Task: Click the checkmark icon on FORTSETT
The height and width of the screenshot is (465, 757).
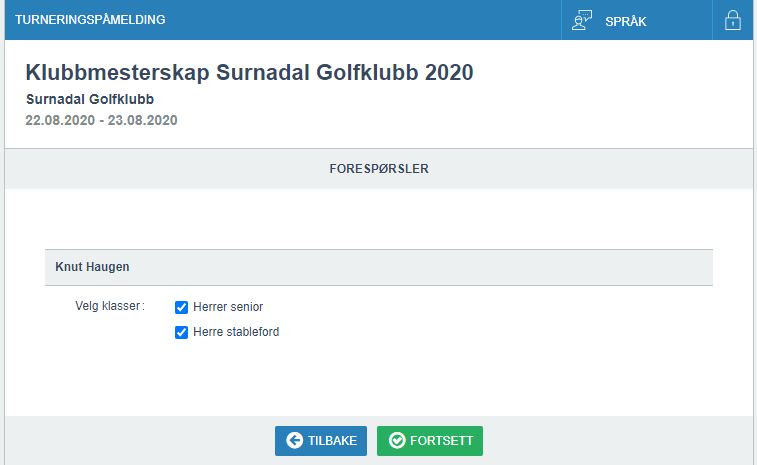Action: pos(397,441)
